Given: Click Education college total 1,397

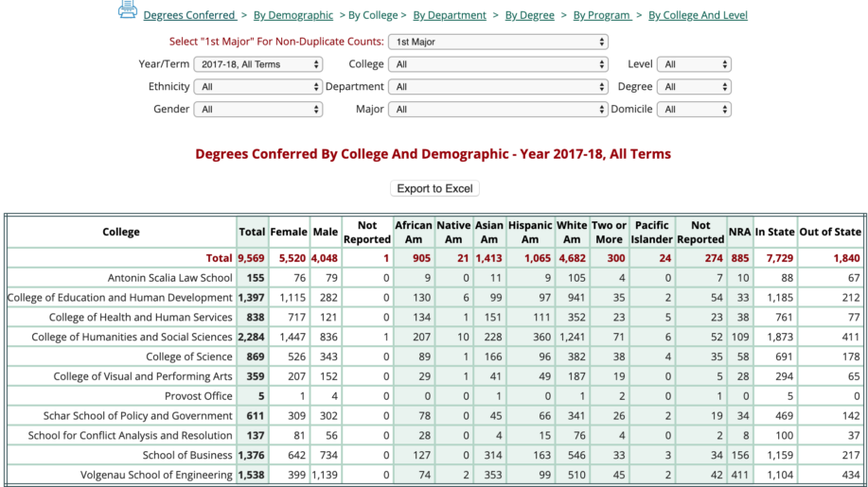Looking at the screenshot, I should (x=252, y=298).
